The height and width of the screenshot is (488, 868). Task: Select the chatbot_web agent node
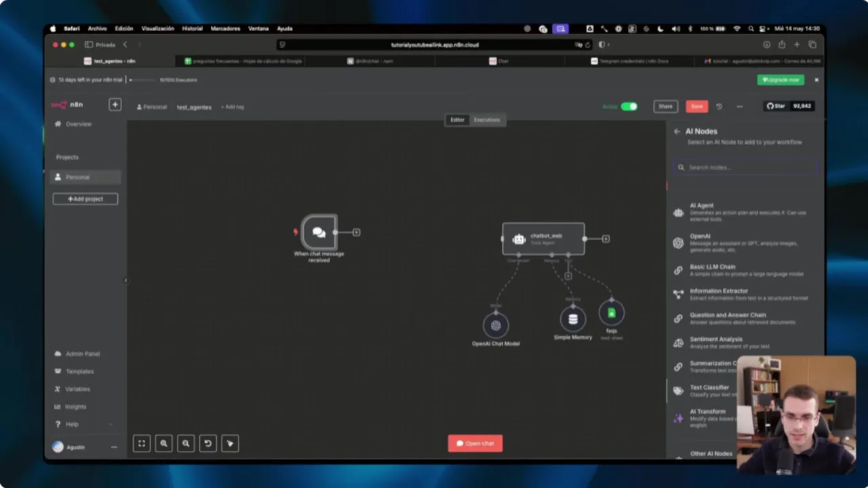[x=543, y=239]
